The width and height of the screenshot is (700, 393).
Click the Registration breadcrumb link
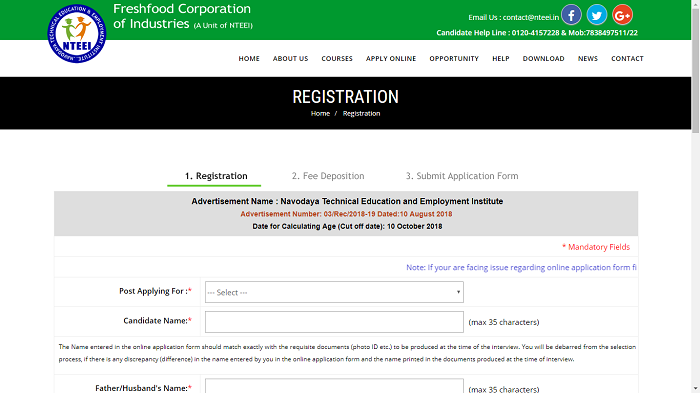(362, 113)
